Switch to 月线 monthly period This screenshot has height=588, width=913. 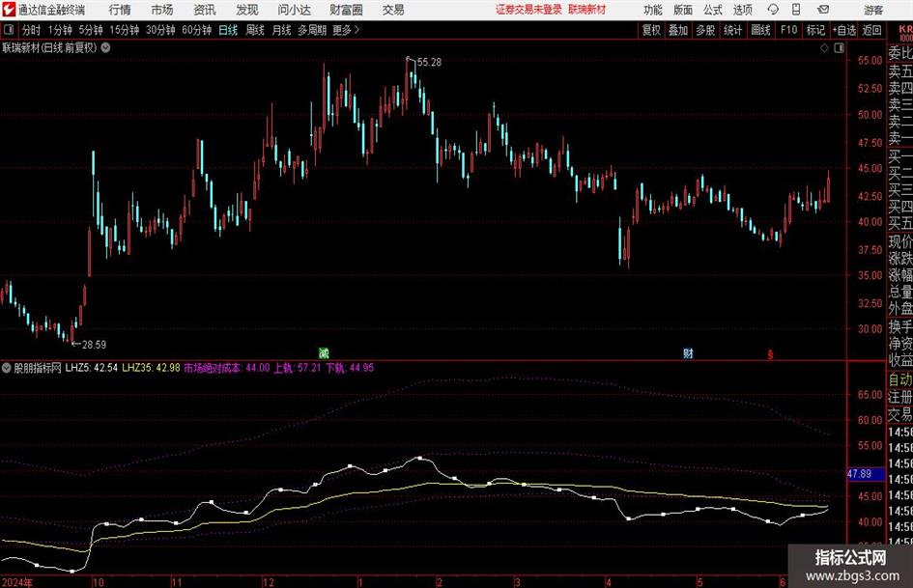pyautogui.click(x=281, y=30)
